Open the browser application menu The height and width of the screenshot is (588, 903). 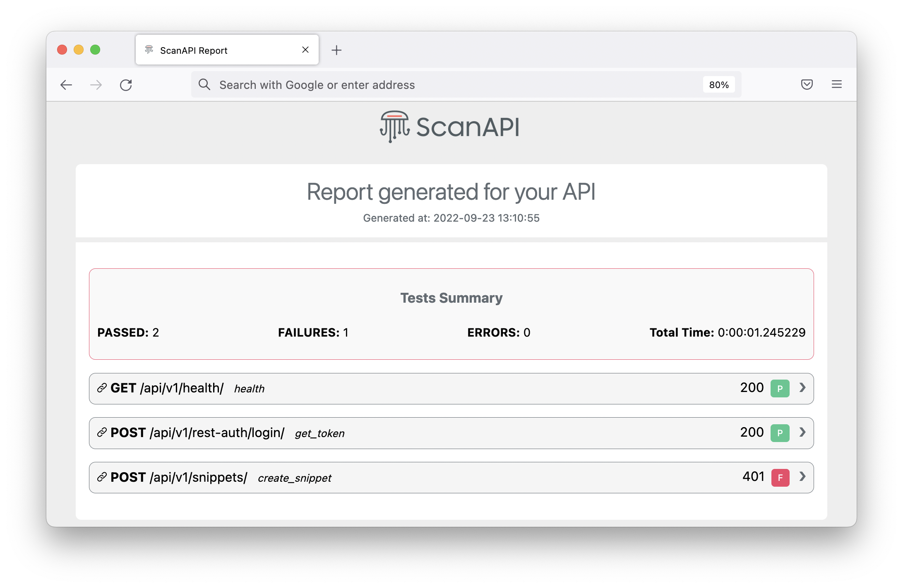click(x=836, y=84)
